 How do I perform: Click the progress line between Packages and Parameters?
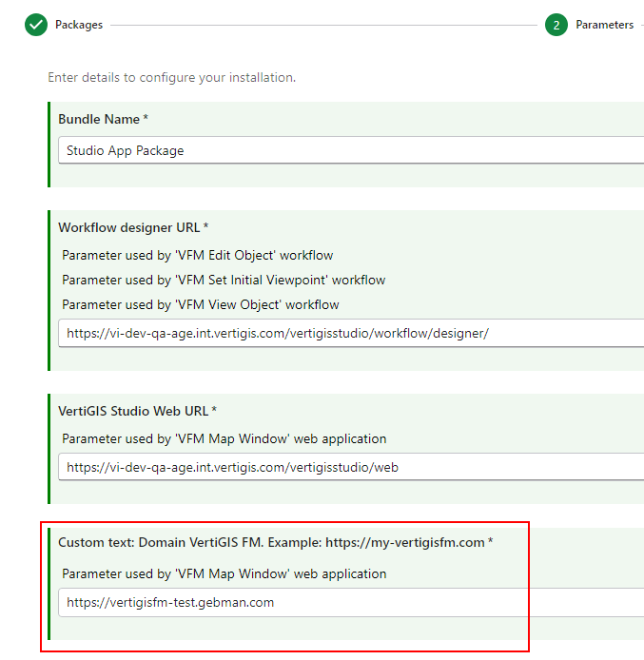323,25
